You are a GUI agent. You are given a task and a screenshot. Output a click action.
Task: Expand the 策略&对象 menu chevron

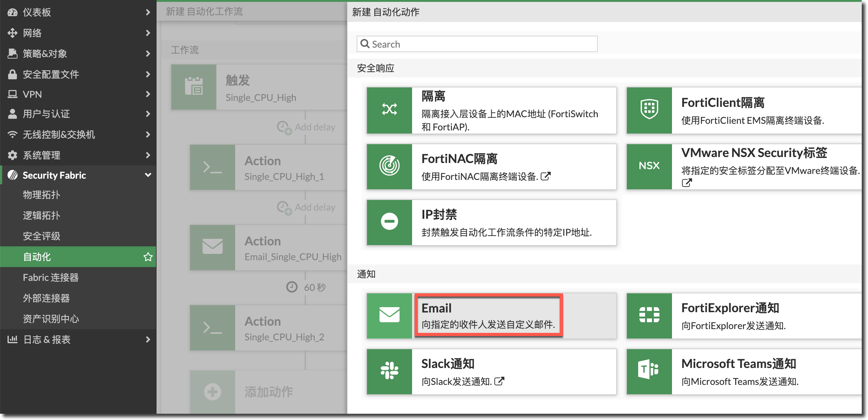[148, 54]
